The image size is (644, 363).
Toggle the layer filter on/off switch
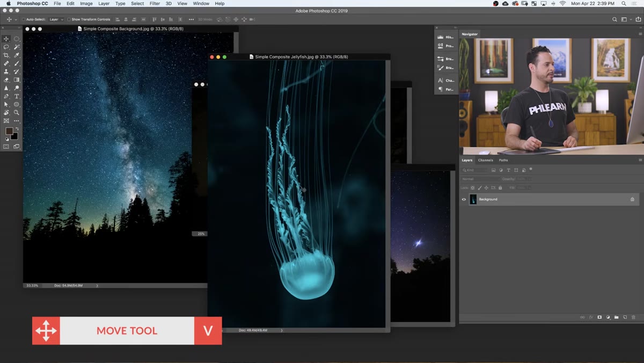click(531, 169)
